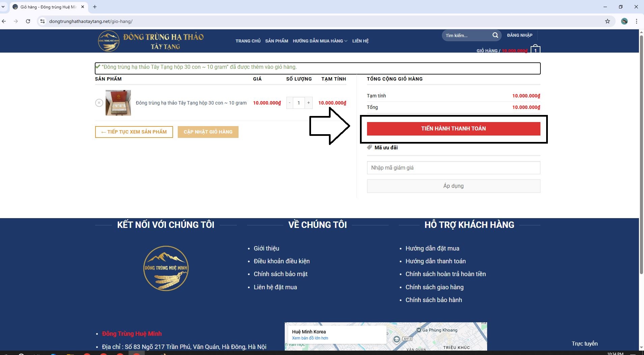Click the school marker on the map
Viewport: 644px width, 355px height.
[x=397, y=339]
